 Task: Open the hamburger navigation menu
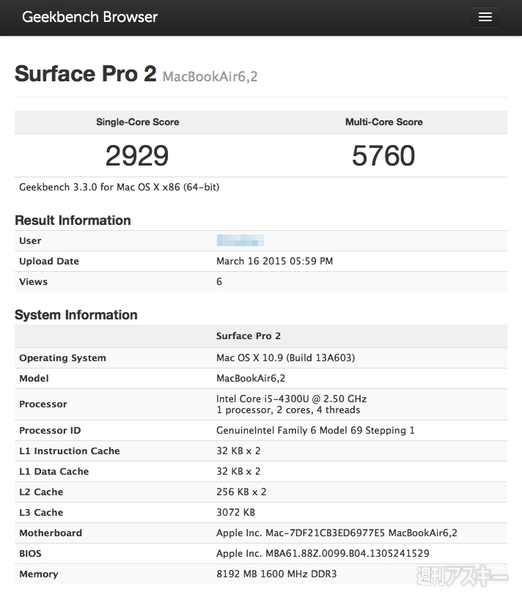(485, 17)
